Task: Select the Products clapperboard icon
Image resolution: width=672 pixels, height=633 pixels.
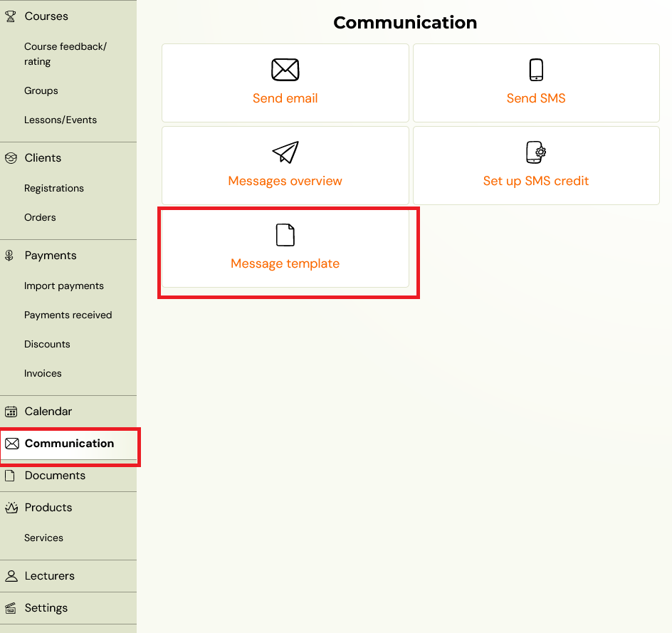Action: pyautogui.click(x=11, y=507)
